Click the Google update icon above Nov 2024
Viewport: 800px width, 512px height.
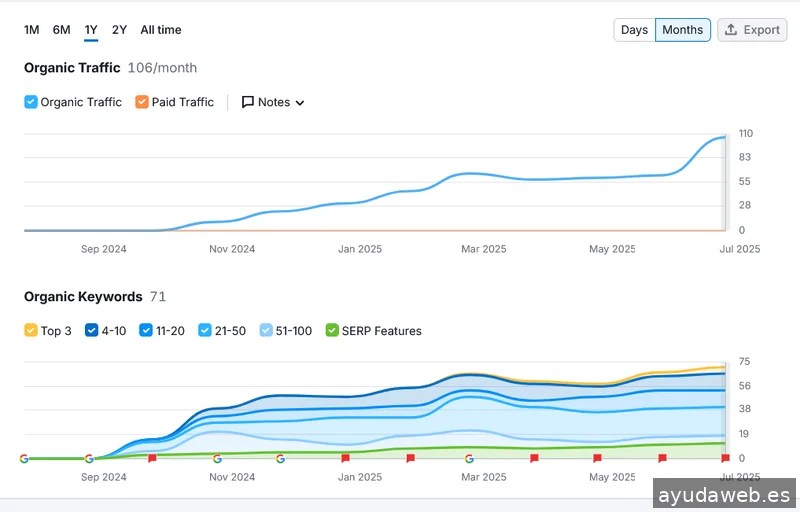click(x=217, y=458)
